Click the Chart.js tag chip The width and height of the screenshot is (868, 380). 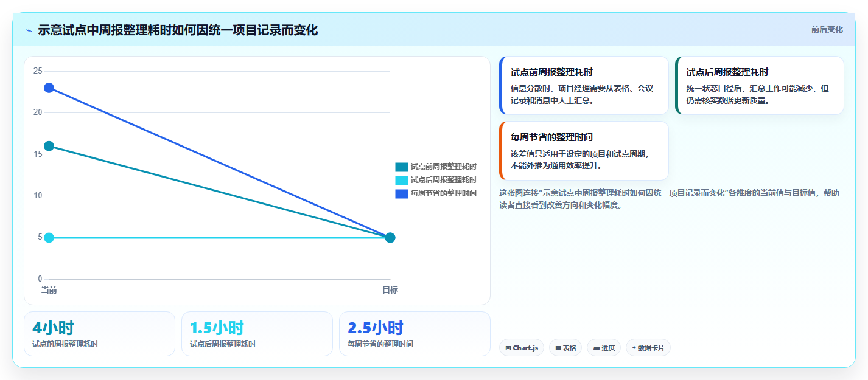coord(522,348)
